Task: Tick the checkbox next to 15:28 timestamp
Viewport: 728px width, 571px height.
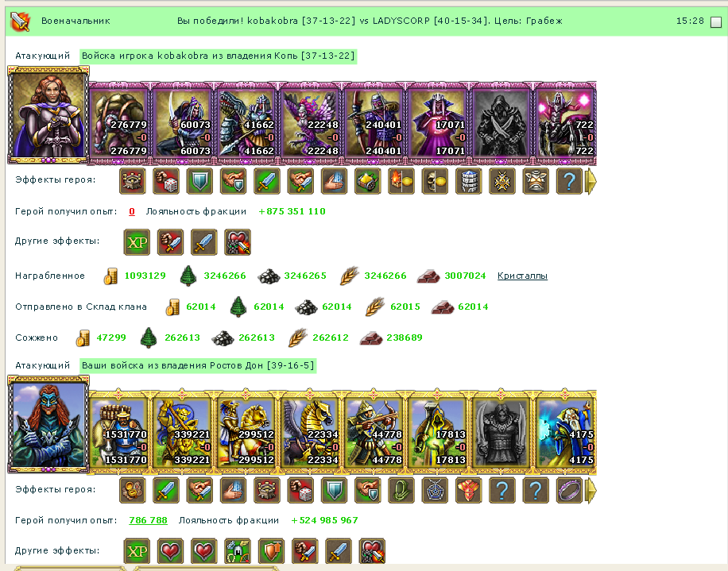Action: pyautogui.click(x=716, y=22)
